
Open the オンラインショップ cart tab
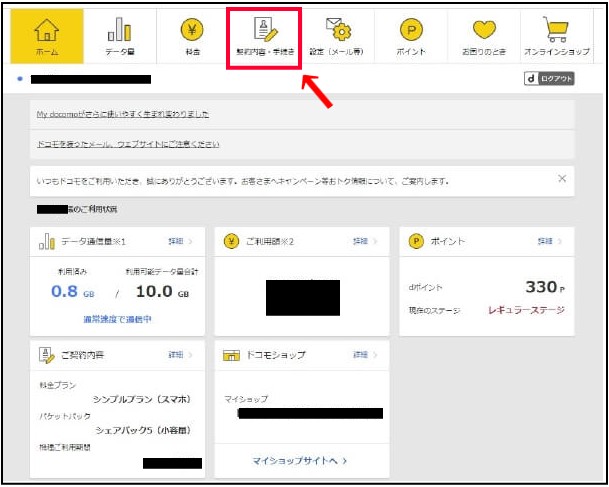557,36
